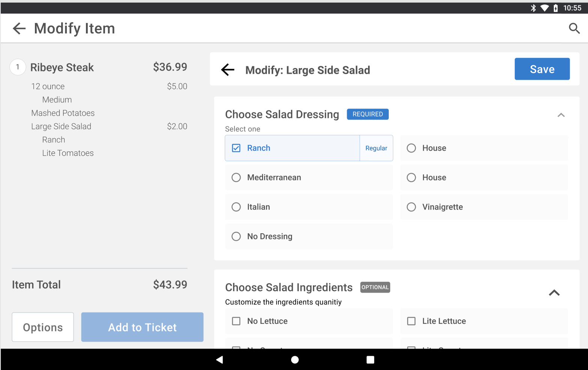Tap the Bluetooth status icon
Viewport: 588px width, 370px height.
pyautogui.click(x=533, y=8)
